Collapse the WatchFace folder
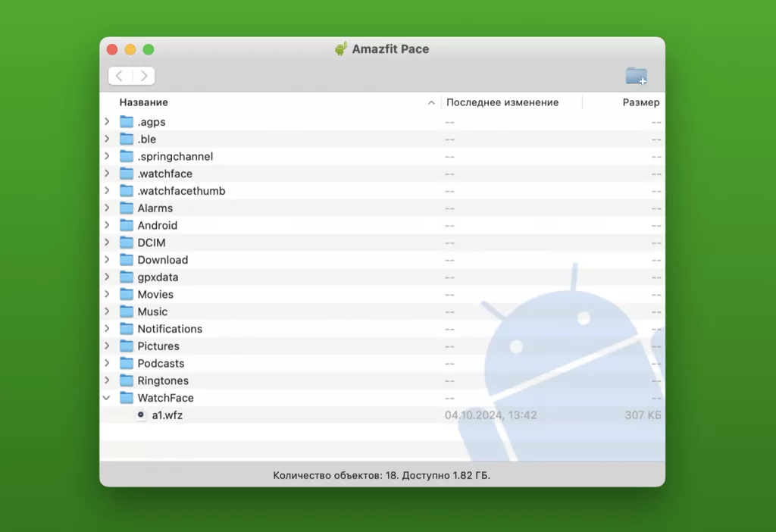Viewport: 776px width, 532px height. point(107,398)
